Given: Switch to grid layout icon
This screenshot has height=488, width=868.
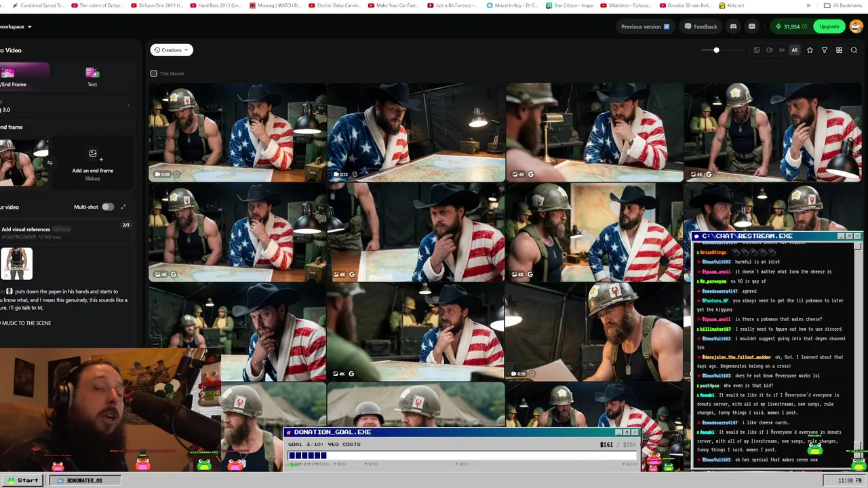Looking at the screenshot, I should point(839,50).
